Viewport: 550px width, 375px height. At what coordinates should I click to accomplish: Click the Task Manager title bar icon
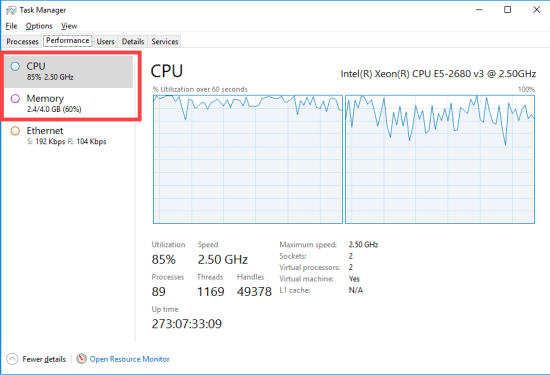point(11,10)
